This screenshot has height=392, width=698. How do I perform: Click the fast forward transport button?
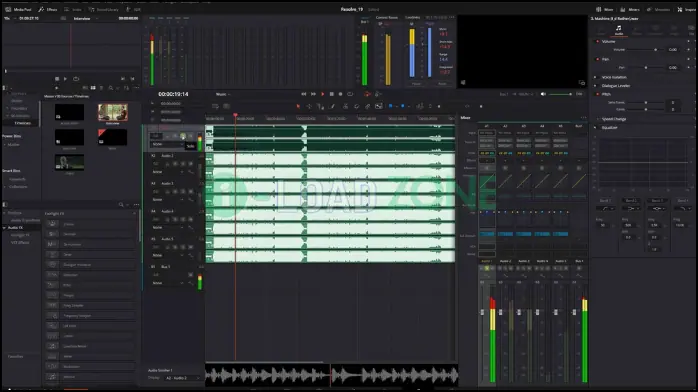tap(313, 94)
